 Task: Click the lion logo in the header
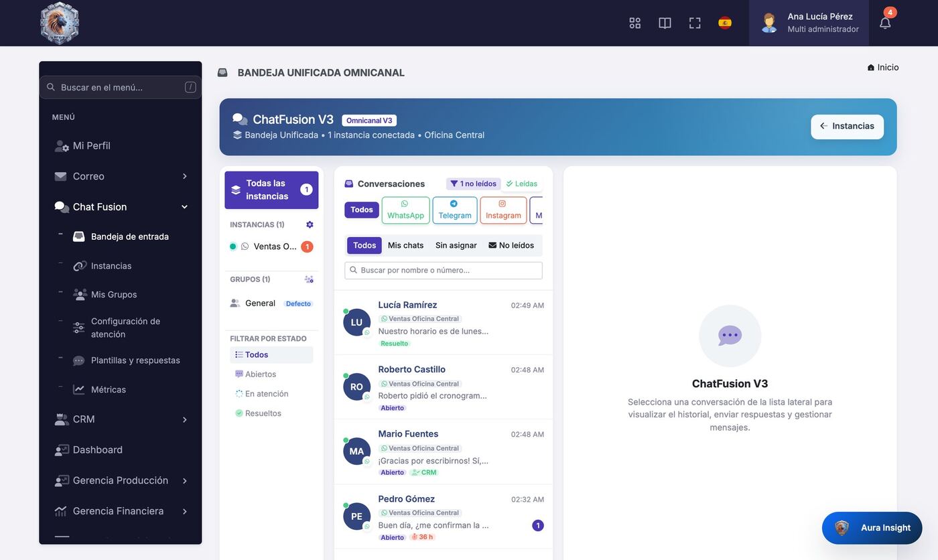pyautogui.click(x=60, y=23)
